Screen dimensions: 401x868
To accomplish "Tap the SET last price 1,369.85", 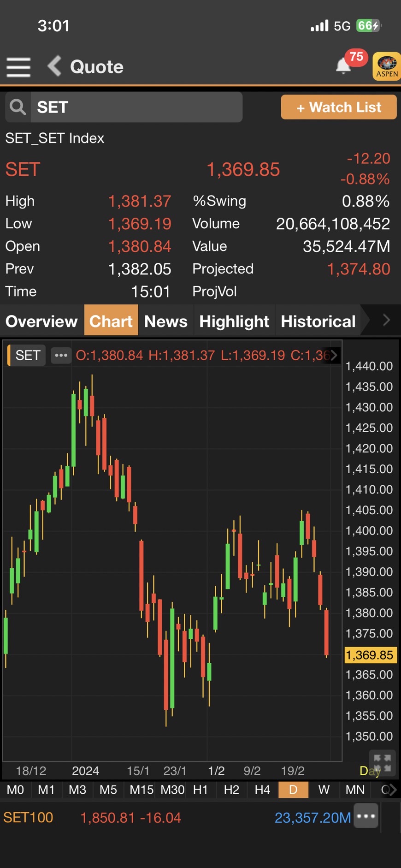I will pyautogui.click(x=243, y=169).
